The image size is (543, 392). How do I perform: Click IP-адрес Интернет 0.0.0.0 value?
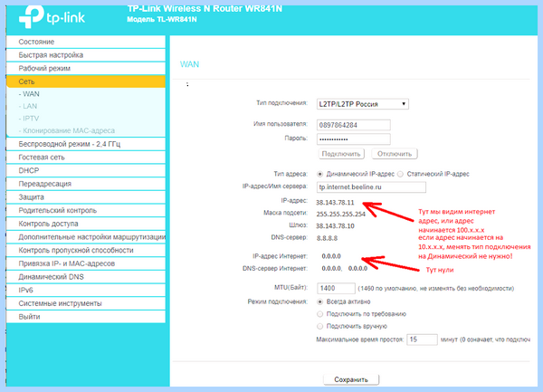[x=331, y=256]
